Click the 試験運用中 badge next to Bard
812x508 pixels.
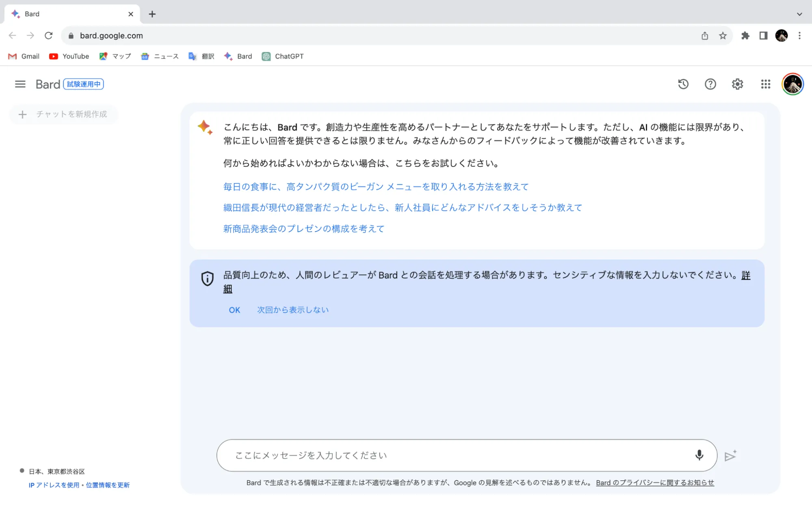click(84, 84)
